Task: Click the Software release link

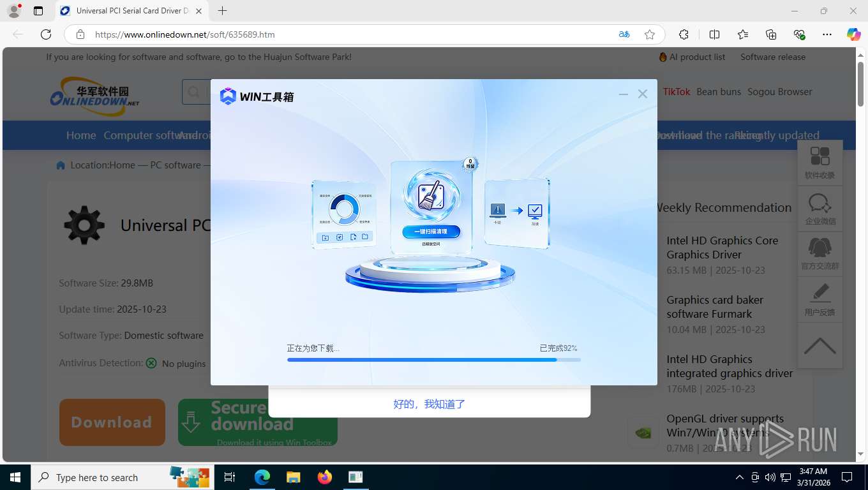Action: (x=773, y=57)
